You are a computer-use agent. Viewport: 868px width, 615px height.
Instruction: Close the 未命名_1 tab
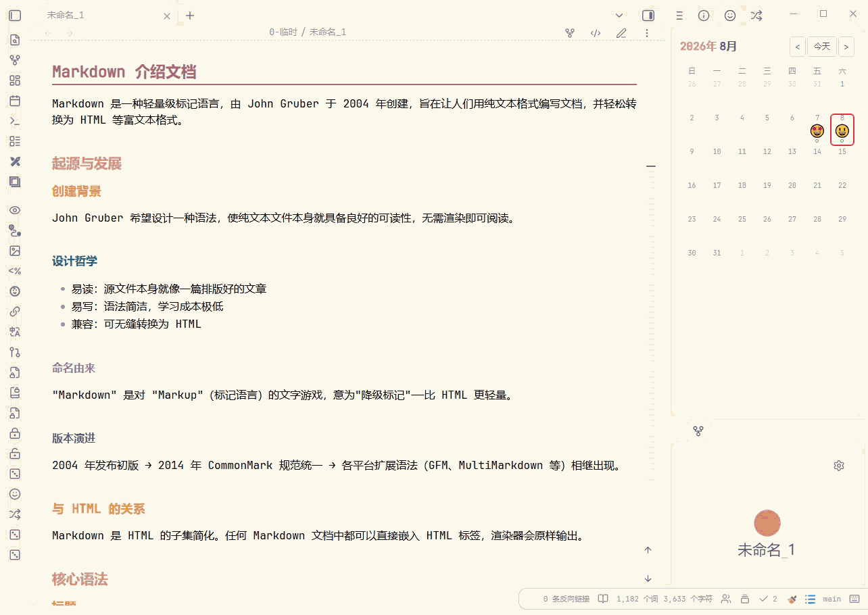(167, 16)
